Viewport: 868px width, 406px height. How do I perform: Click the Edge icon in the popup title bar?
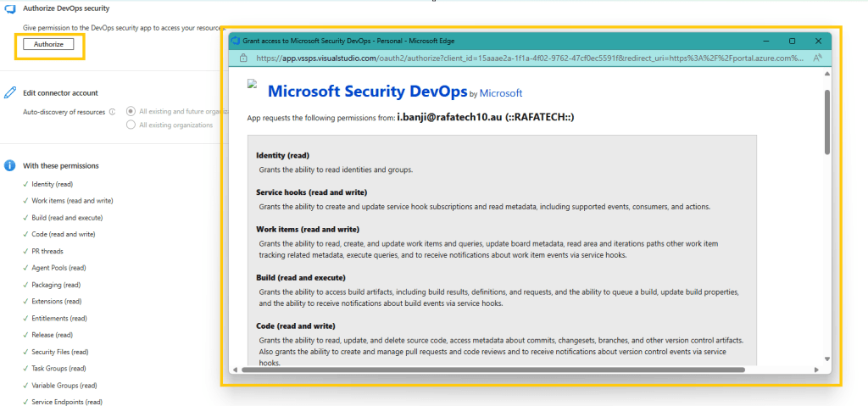click(236, 41)
